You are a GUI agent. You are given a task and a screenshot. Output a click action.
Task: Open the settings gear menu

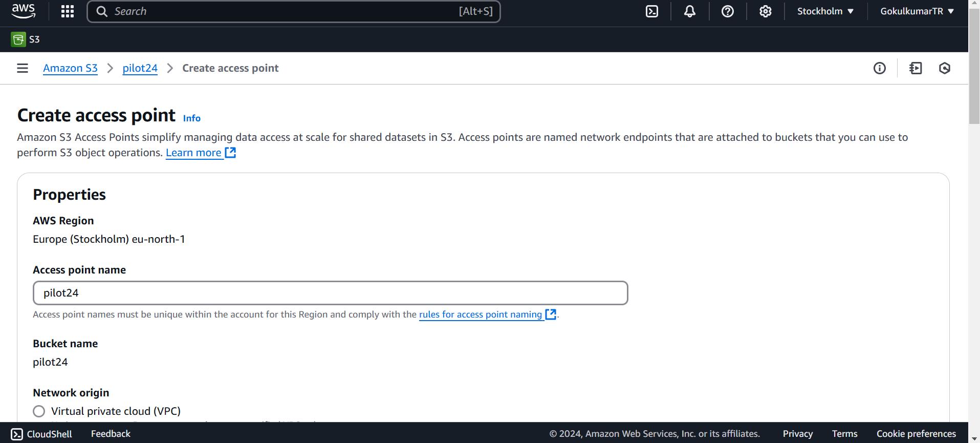click(765, 11)
